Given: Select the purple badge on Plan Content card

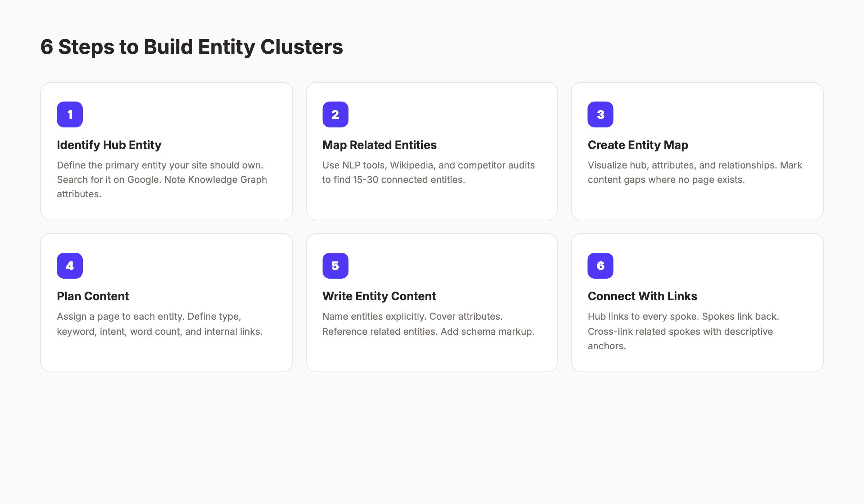Looking at the screenshot, I should [69, 266].
